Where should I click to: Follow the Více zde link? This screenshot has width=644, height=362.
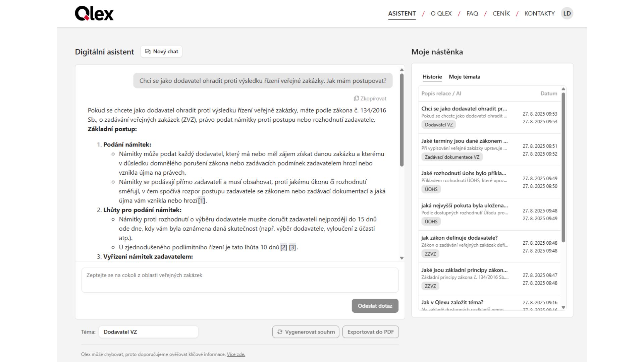tap(236, 354)
